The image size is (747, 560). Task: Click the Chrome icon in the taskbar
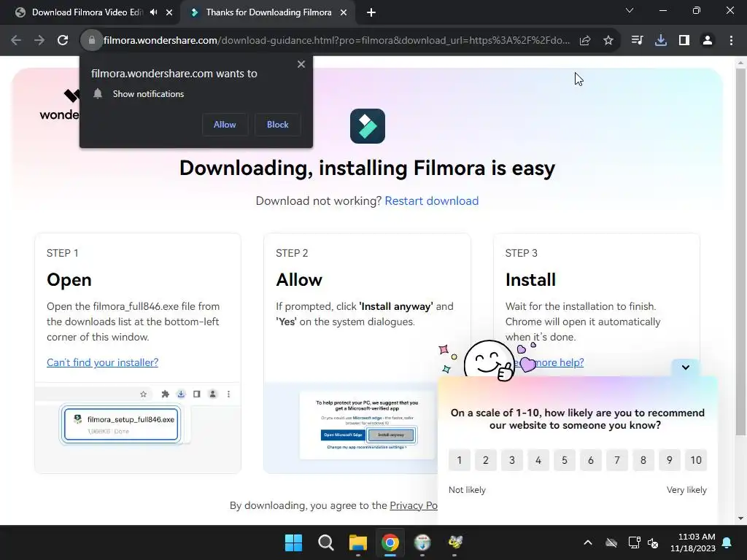coord(390,542)
